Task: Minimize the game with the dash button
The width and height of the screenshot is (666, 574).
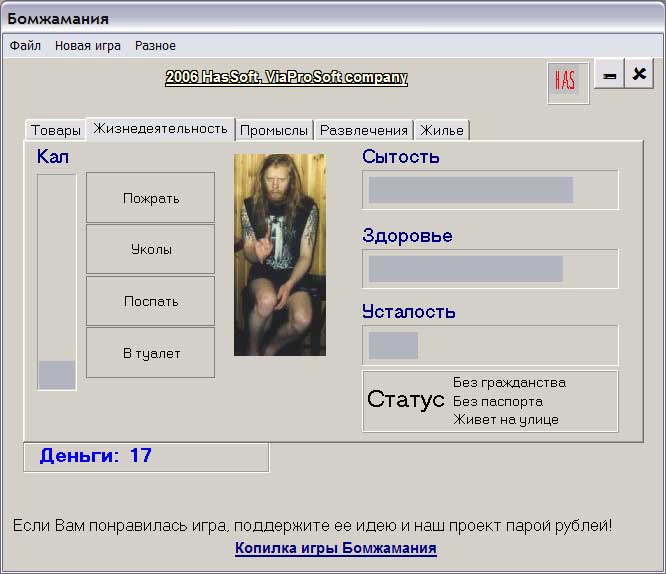Action: click(609, 74)
